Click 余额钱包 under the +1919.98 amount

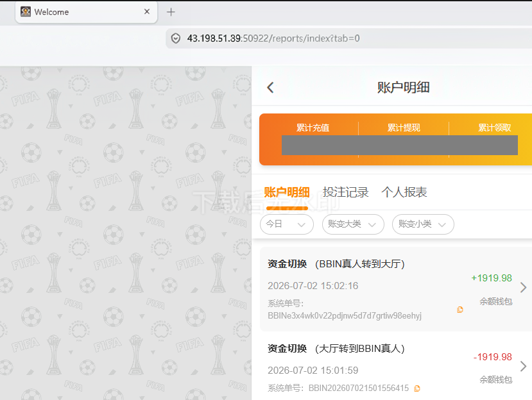[x=495, y=301]
